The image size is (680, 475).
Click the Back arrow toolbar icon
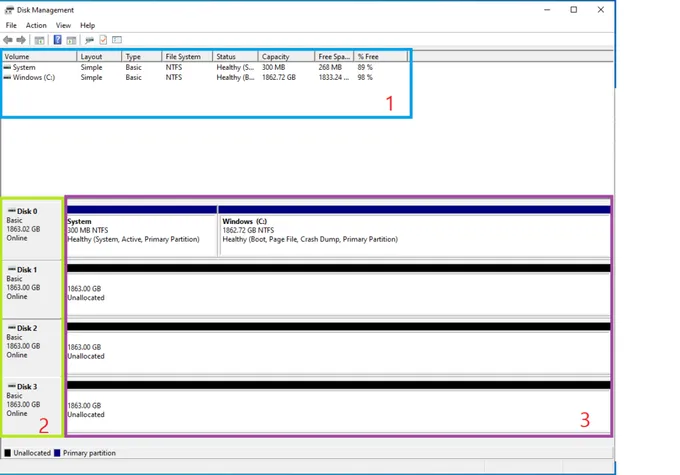pyautogui.click(x=8, y=40)
